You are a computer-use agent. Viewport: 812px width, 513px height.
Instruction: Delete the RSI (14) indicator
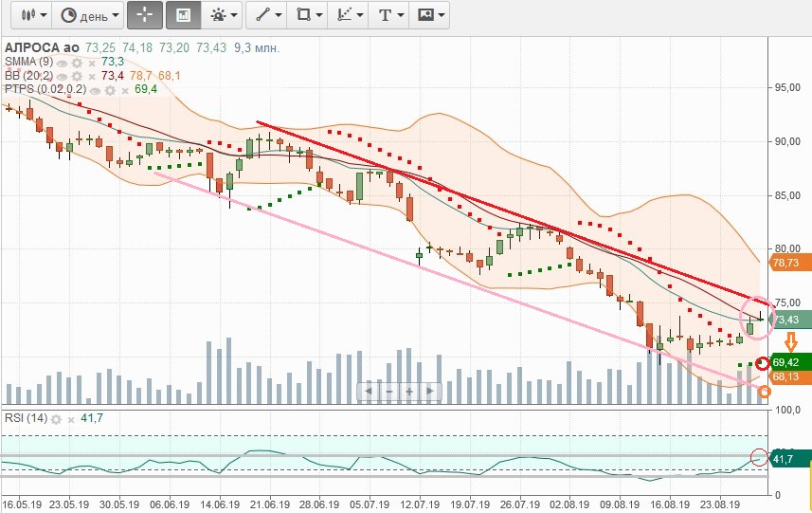point(71,419)
